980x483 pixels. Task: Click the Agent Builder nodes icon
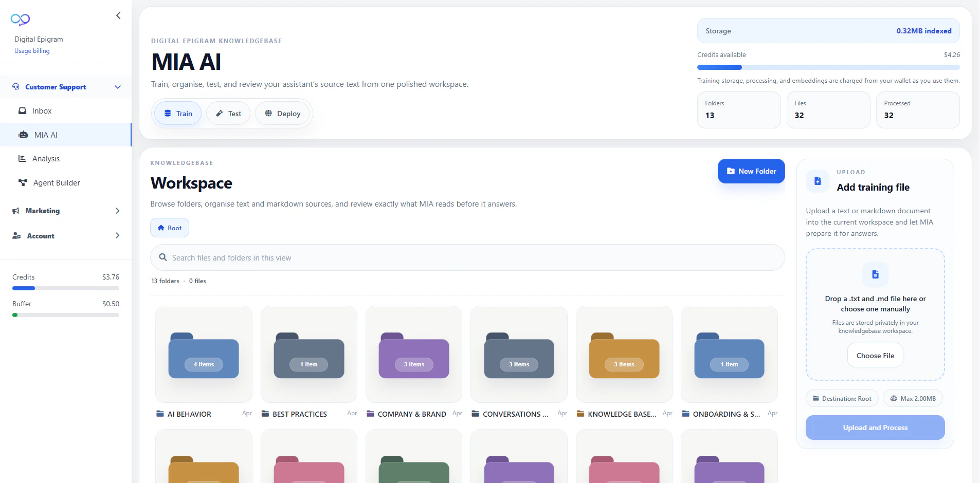[23, 182]
